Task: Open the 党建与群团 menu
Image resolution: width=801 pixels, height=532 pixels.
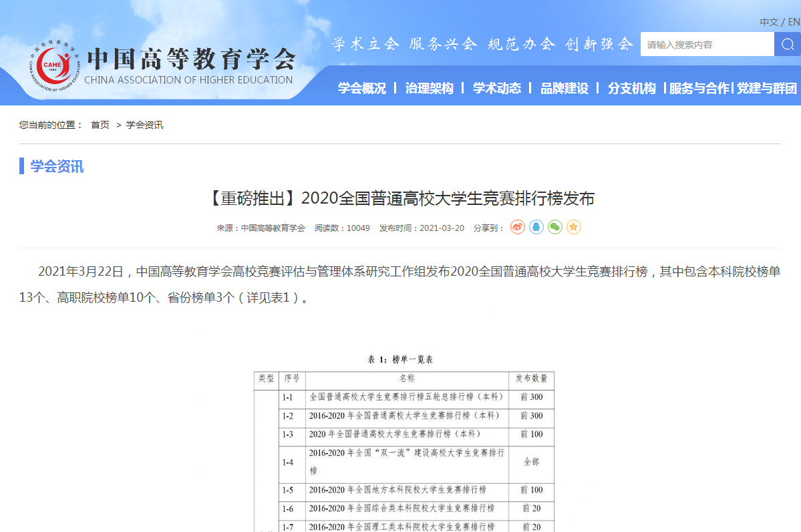Action: (x=766, y=88)
